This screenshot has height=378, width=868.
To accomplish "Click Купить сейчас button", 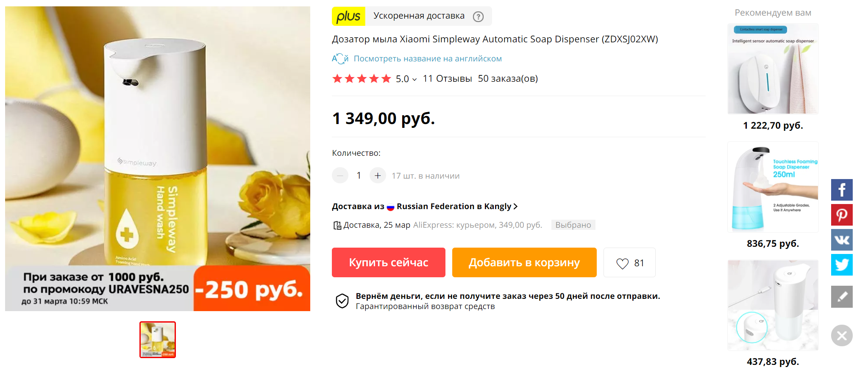I will coord(389,262).
